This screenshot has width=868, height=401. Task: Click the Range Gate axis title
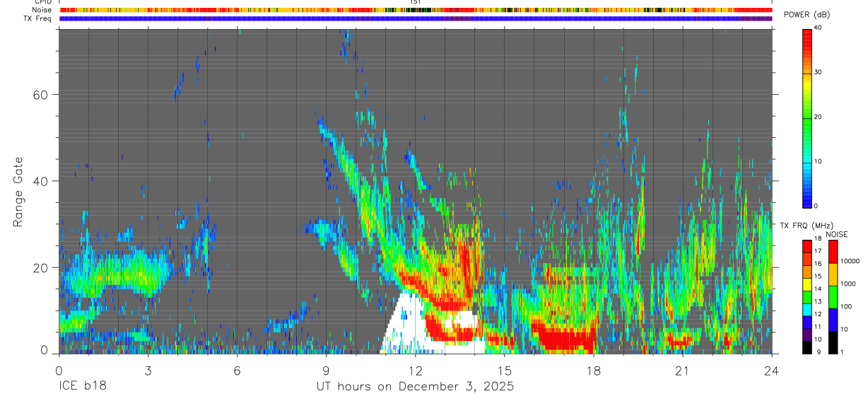(x=19, y=192)
